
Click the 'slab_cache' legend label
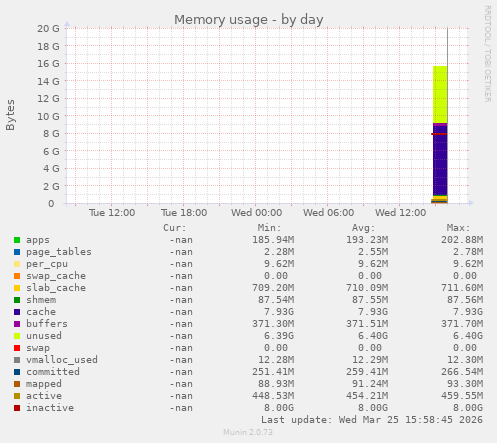[x=56, y=288]
